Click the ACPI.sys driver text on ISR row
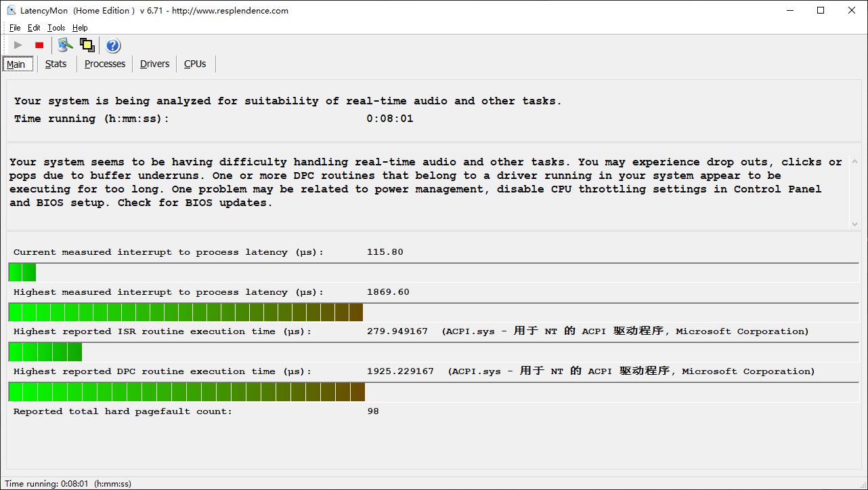 click(625, 331)
